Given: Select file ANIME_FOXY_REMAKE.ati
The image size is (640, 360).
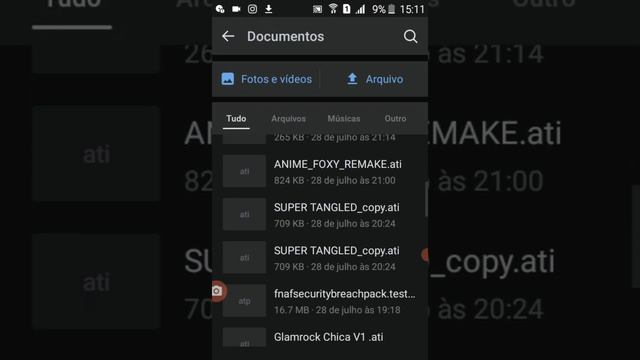Looking at the screenshot, I should click(x=320, y=171).
